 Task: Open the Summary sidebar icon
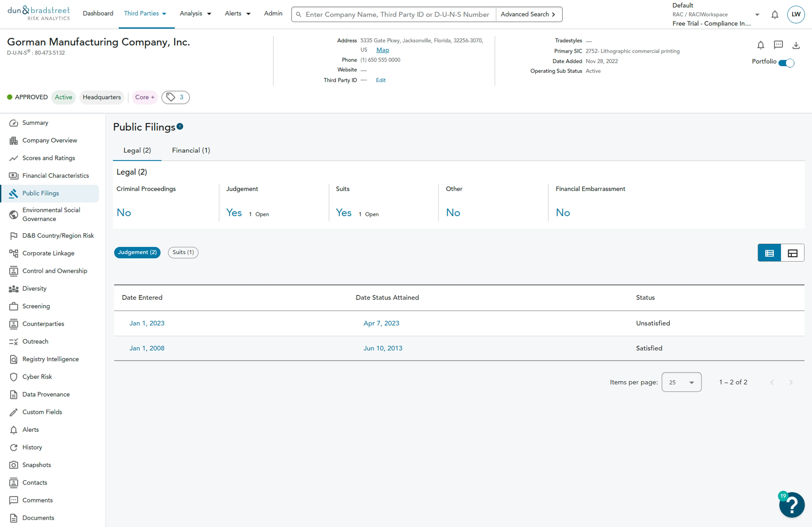point(13,123)
